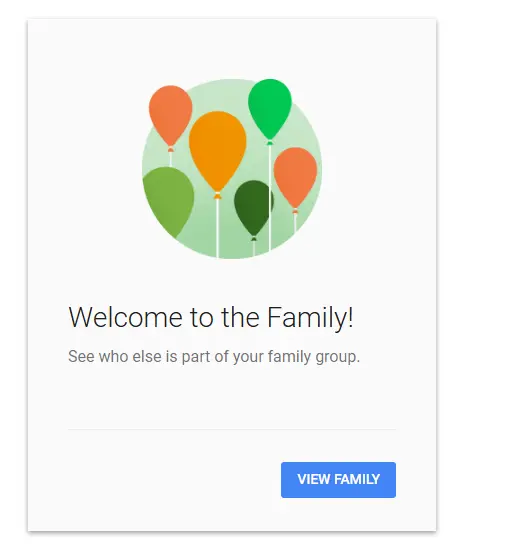Click the word 'Welcome' in the heading
The image size is (509, 552).
point(125,317)
